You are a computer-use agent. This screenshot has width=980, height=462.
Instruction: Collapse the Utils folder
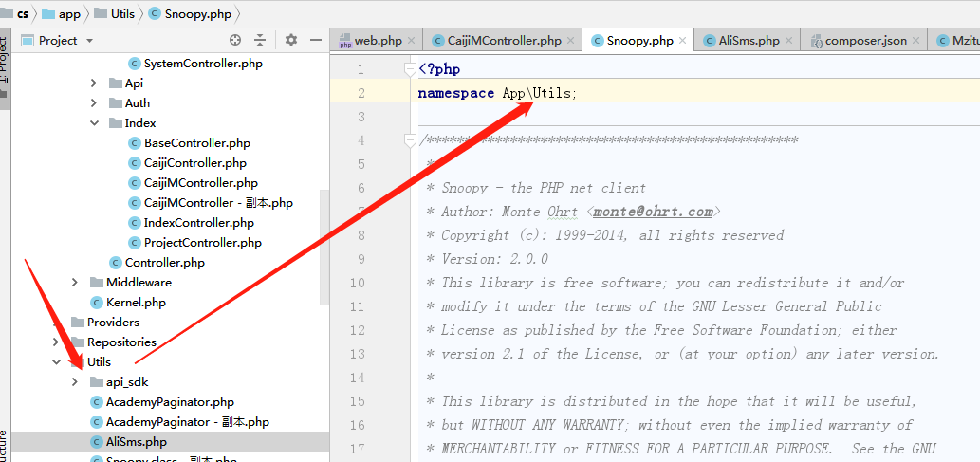(56, 362)
